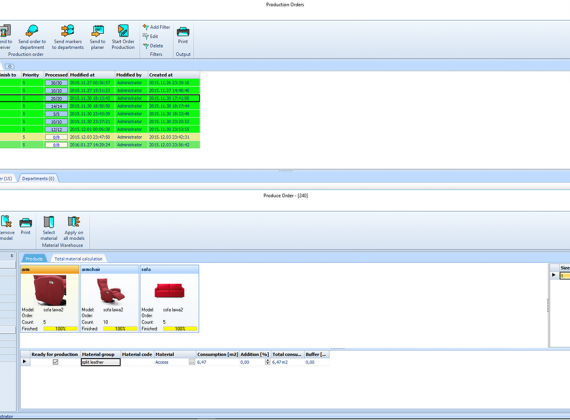The width and height of the screenshot is (570, 420).
Task: Click the Finished 100% bar of the armchair card
Action: [120, 329]
